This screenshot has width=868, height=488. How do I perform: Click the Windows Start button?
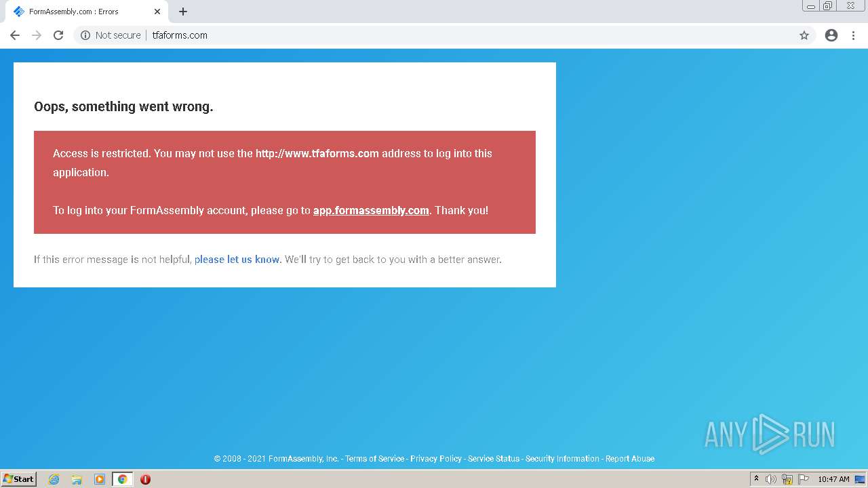(19, 479)
